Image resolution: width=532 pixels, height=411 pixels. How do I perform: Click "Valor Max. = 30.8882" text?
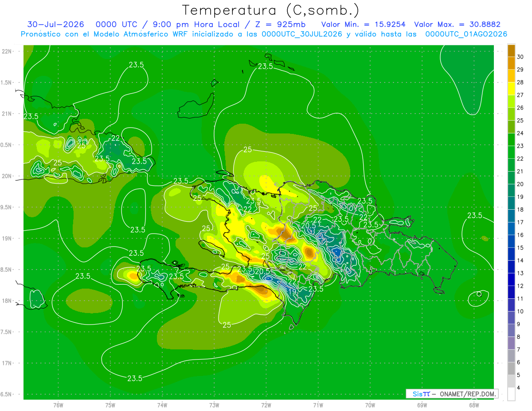[x=457, y=24]
